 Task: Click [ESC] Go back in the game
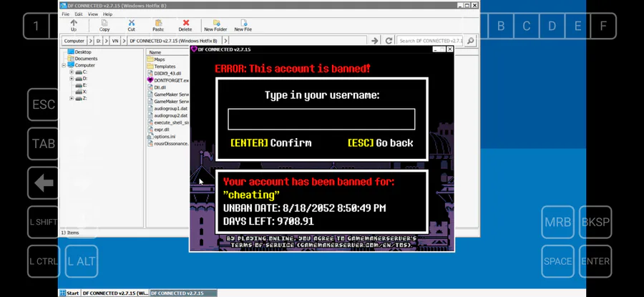coord(381,143)
